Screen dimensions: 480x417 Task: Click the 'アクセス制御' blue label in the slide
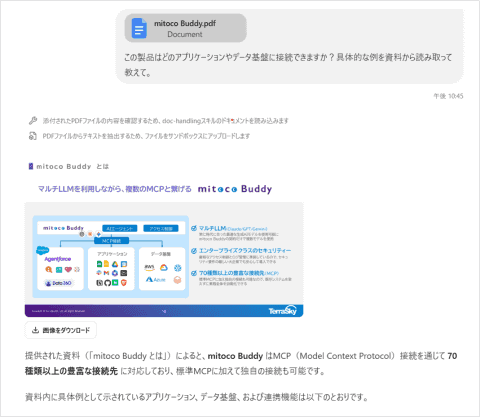click(161, 228)
